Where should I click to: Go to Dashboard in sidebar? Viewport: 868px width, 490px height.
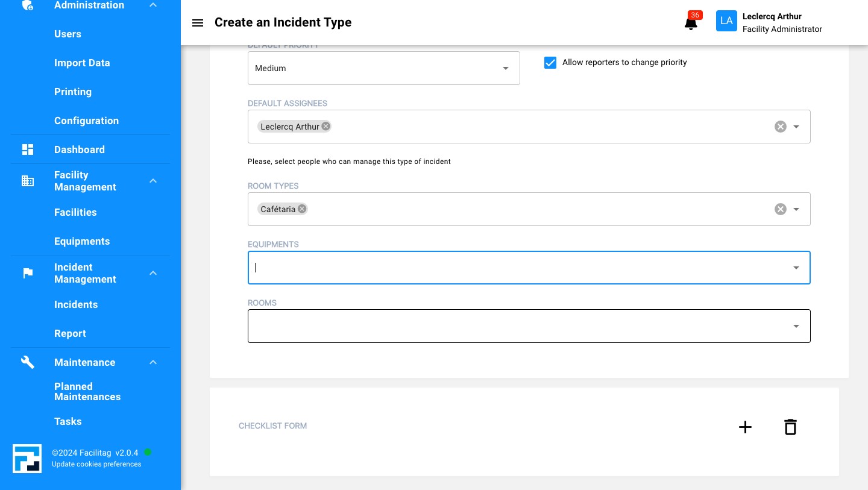point(80,149)
